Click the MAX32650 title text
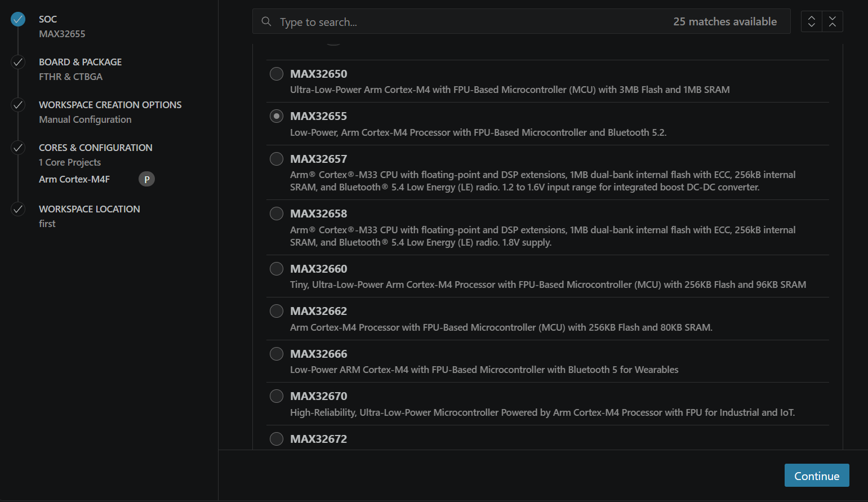868x502 pixels. (x=319, y=74)
